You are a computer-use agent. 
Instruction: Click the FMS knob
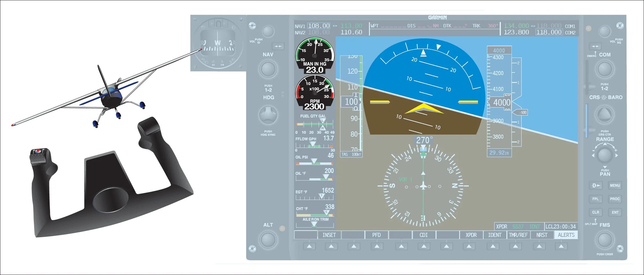pos(605,240)
